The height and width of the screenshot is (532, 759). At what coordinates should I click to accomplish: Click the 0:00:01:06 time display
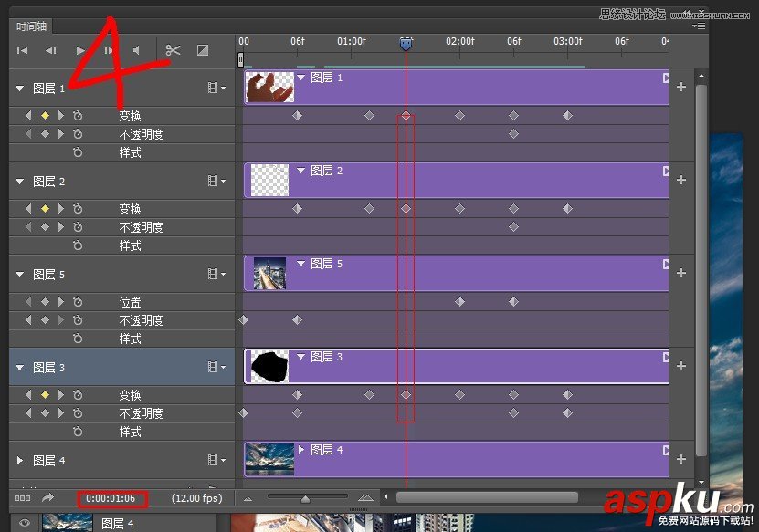click(112, 496)
